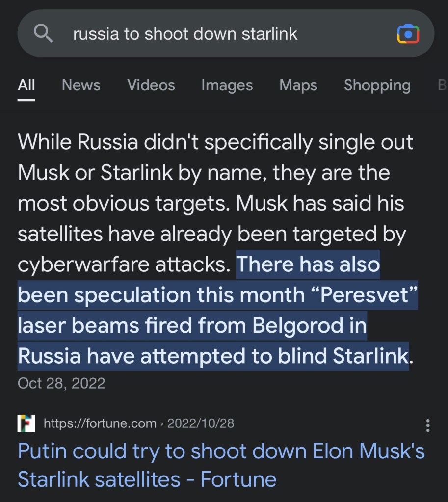Viewport: 448px width, 502px height.
Task: Tap the magnifying glass search icon
Action: [43, 34]
